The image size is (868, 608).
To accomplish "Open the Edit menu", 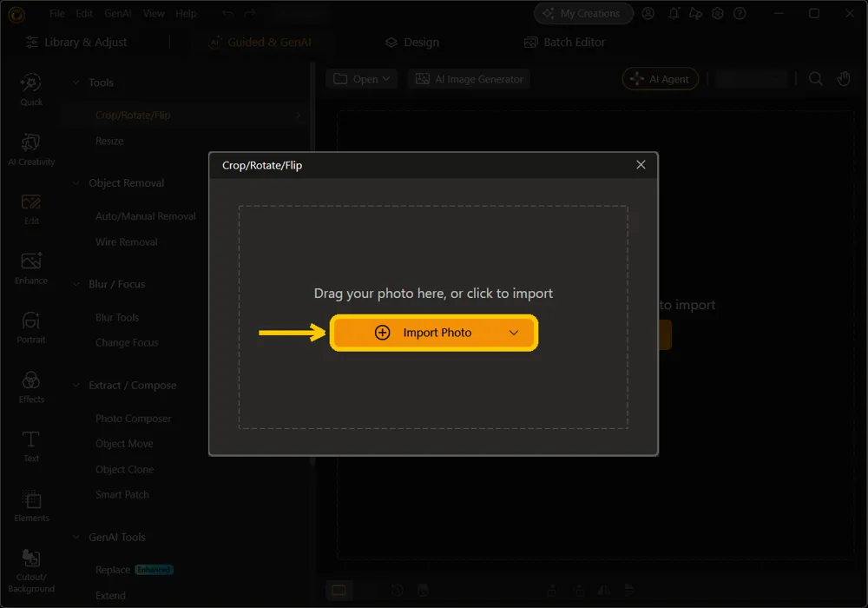I will tap(84, 13).
